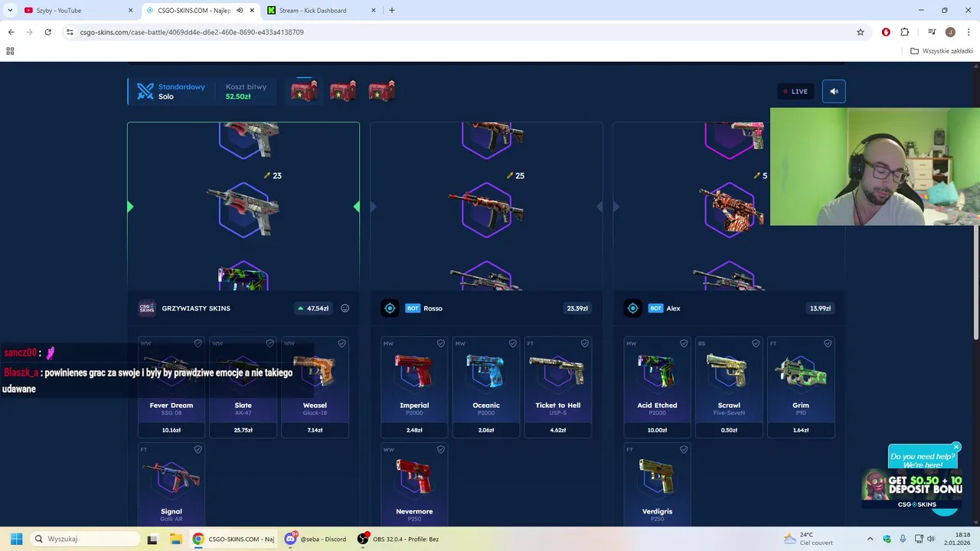Click the crossed swords Standardowy icon
The width and height of the screenshot is (980, 551).
tap(145, 91)
